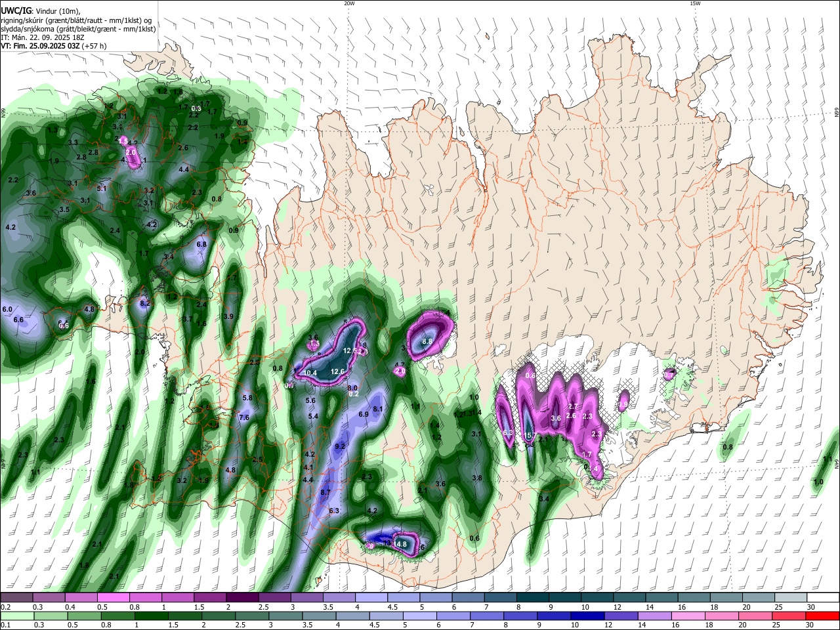The width and height of the screenshot is (840, 630).
Task: Click the 0.1 label in the rain legend
Action: click(x=5, y=625)
